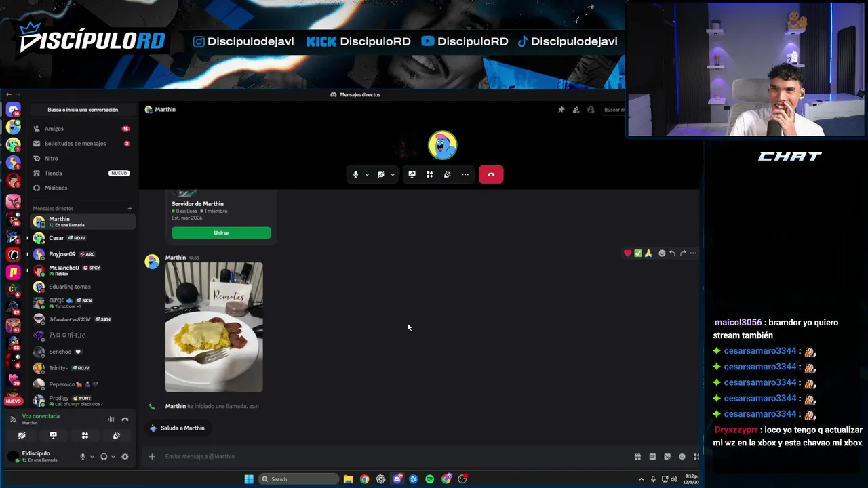The width and height of the screenshot is (868, 488).
Task: Toggle microphone mute in call controls
Action: point(355,174)
